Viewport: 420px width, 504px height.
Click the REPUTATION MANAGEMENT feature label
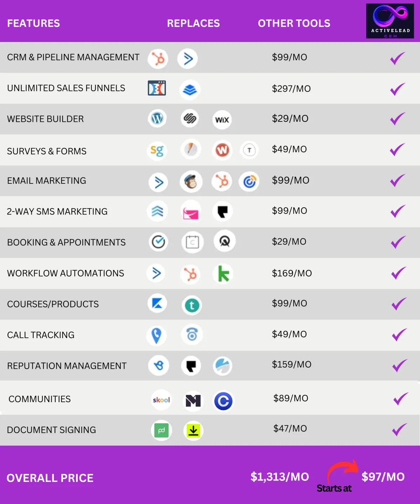click(67, 366)
